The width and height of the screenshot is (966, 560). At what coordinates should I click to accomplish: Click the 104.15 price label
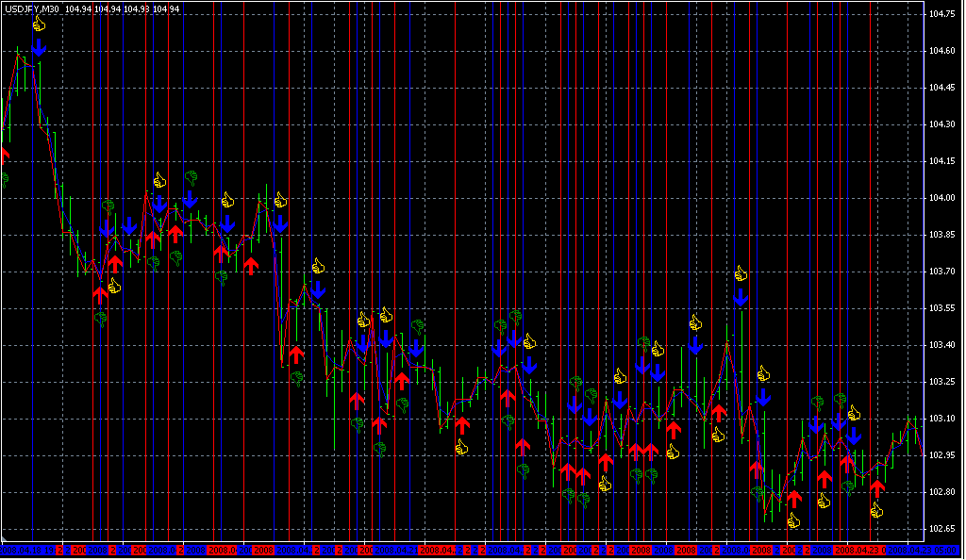942,161
